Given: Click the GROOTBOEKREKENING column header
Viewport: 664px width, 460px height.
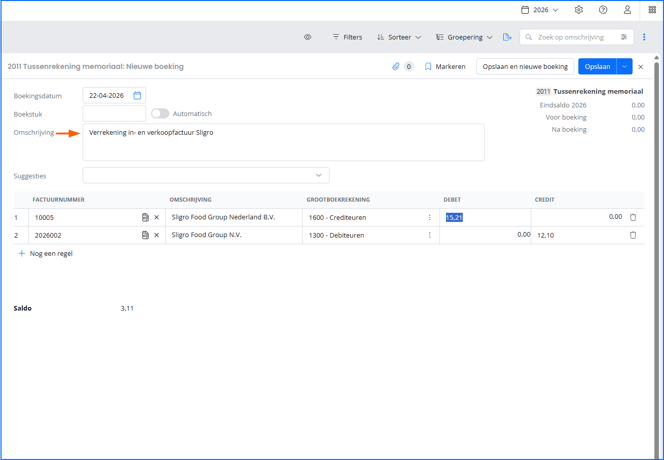Looking at the screenshot, I should 338,200.
